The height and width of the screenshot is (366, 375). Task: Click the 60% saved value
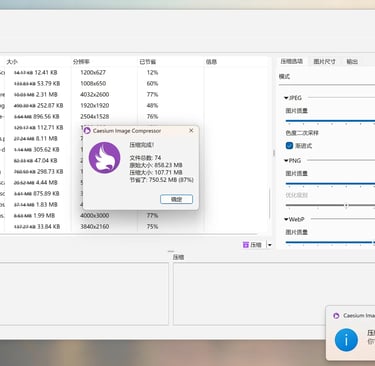[x=152, y=84]
